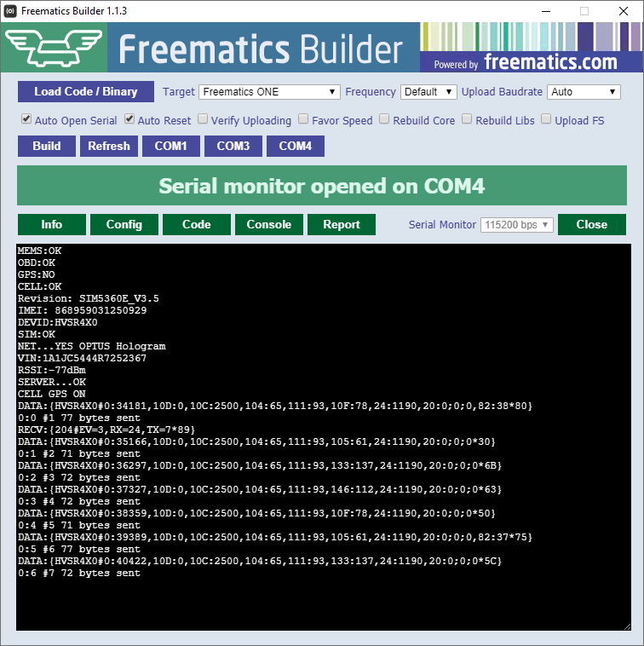Click the 'MEMS:OK' console line
Image resolution: width=644 pixels, height=646 pixels.
pos(39,251)
